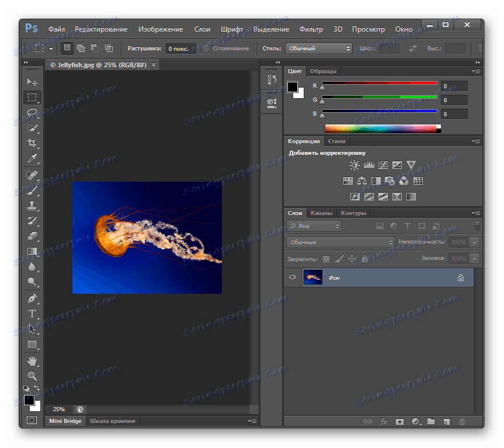Click foreground color swatch in Цвет panel
This screenshot has height=448, width=504.
[292, 87]
